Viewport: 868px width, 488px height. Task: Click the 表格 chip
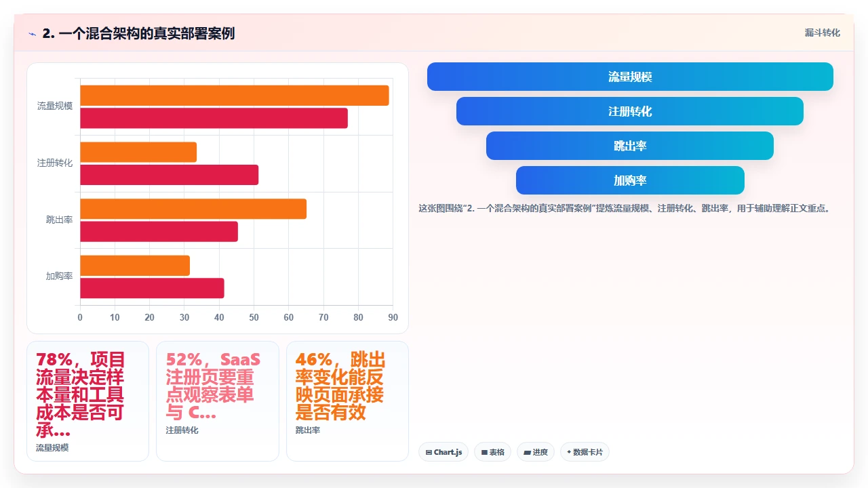[x=493, y=452]
